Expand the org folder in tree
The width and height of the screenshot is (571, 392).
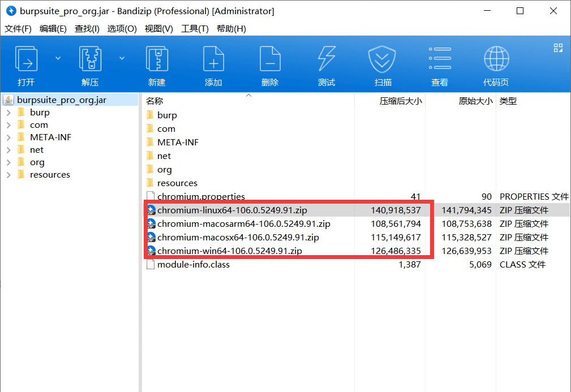8,162
